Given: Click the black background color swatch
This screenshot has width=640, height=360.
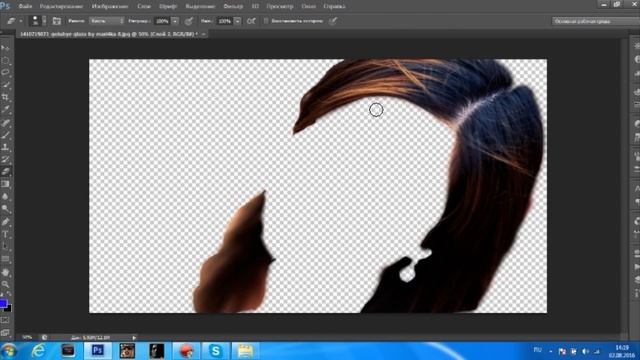Looking at the screenshot, I should point(9,309).
